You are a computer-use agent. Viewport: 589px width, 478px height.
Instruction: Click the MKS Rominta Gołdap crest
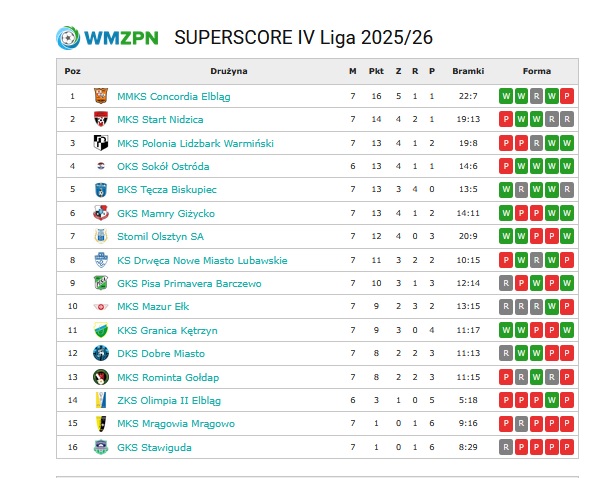(101, 377)
